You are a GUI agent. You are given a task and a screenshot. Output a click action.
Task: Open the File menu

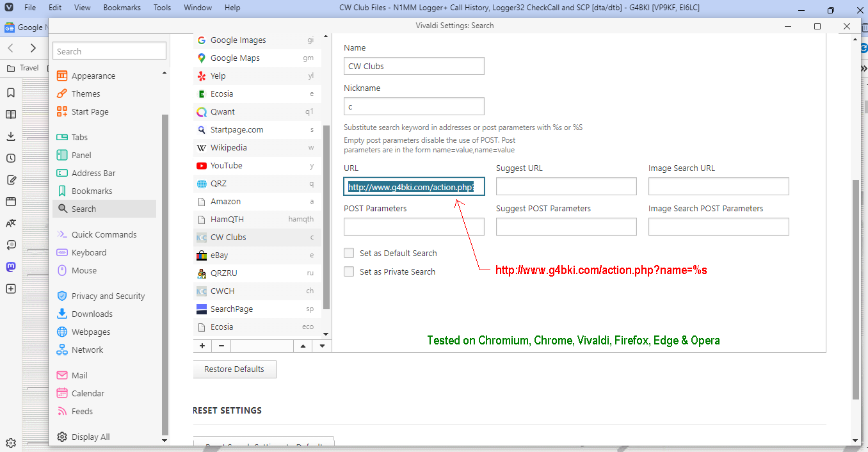[x=30, y=8]
